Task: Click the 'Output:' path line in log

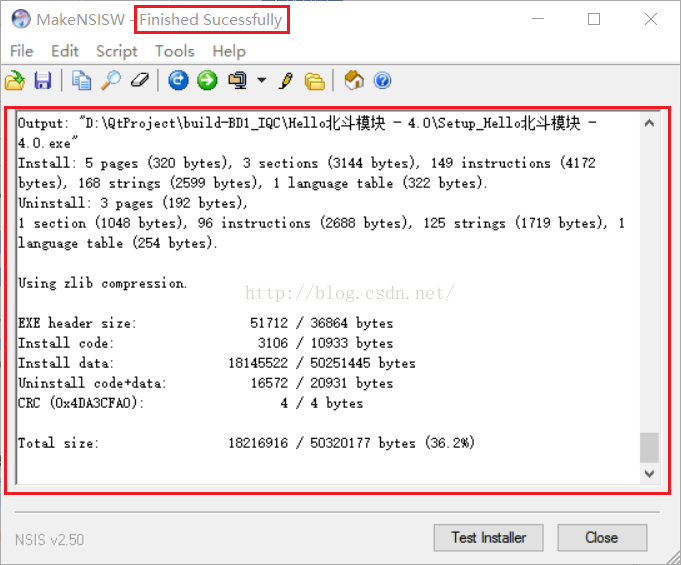Action: 307,133
